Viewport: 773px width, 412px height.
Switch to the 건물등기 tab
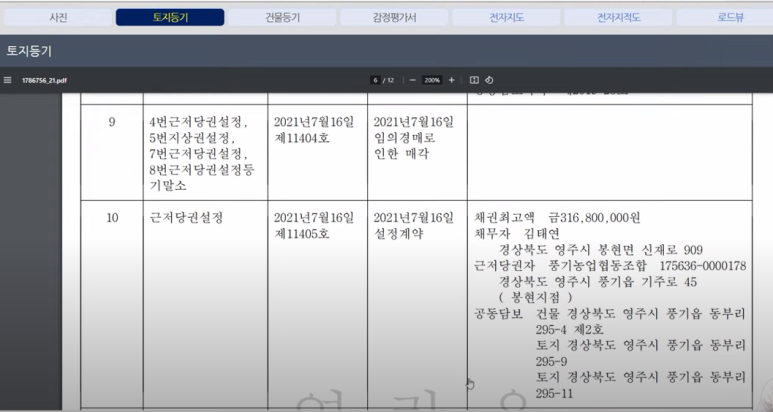(x=282, y=17)
